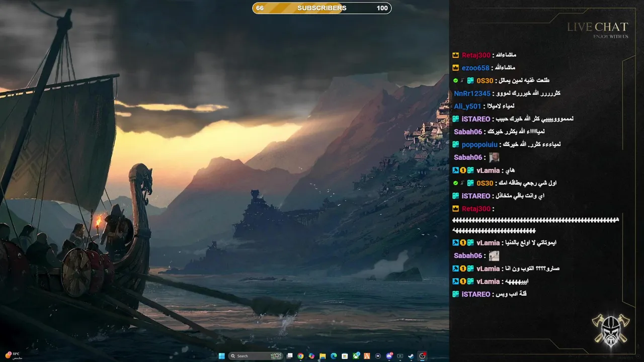Click ISTAREO on the قلة ادب وبس message
644x362 pixels.
pos(476,294)
